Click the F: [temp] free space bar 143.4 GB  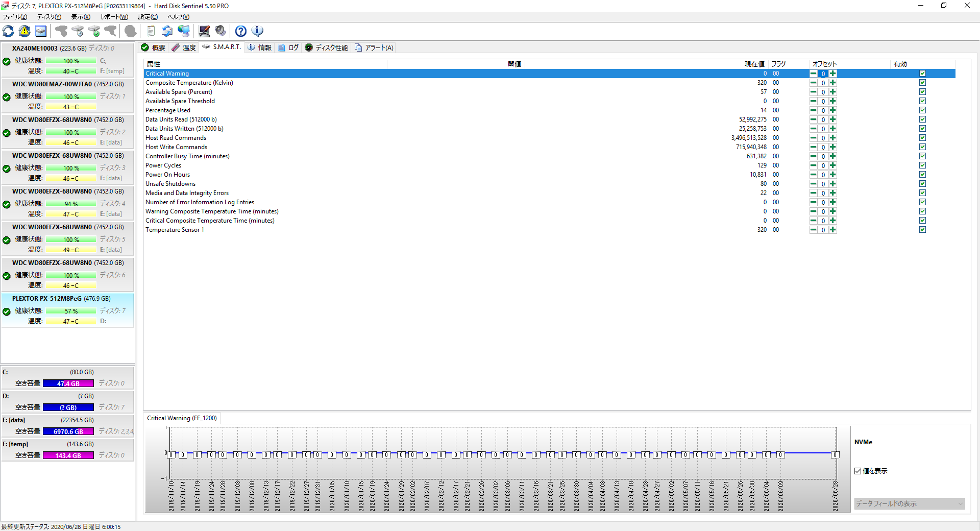68,455
